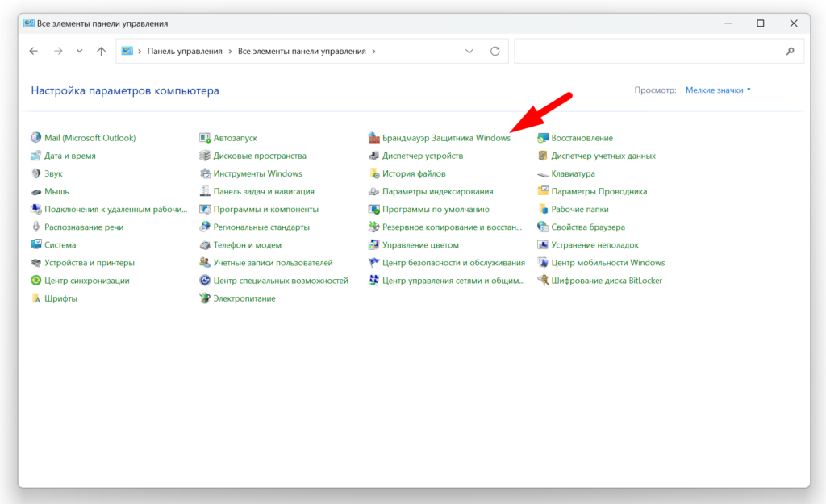826x504 pixels.
Task: Click the Брандмауэр Защитника Windows brick-wall icon
Action: point(374,138)
